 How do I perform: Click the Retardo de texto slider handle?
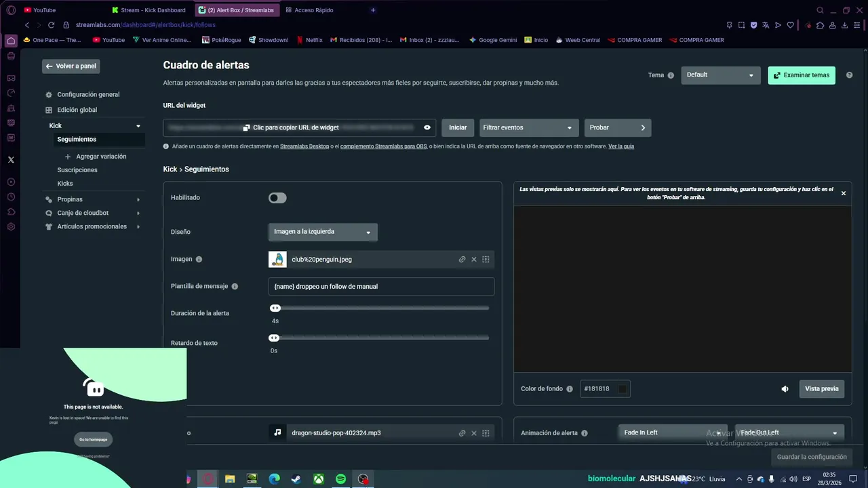[x=274, y=338]
